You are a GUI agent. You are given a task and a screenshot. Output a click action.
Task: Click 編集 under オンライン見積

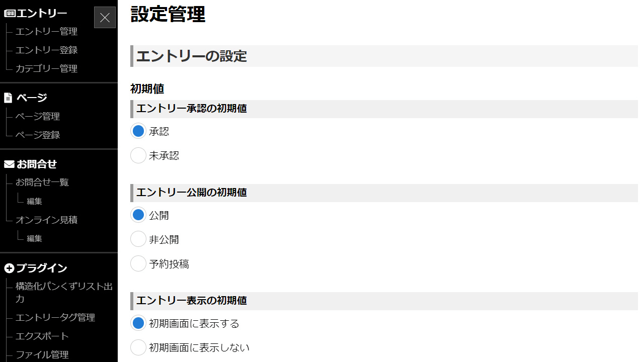tap(34, 238)
